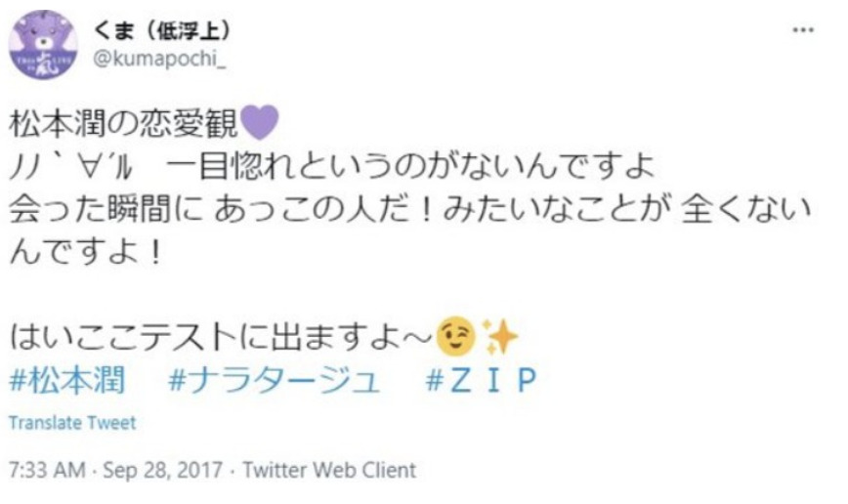The image size is (848, 504).
Task: Open the @kumapochi_ profile handle
Action: (x=159, y=59)
